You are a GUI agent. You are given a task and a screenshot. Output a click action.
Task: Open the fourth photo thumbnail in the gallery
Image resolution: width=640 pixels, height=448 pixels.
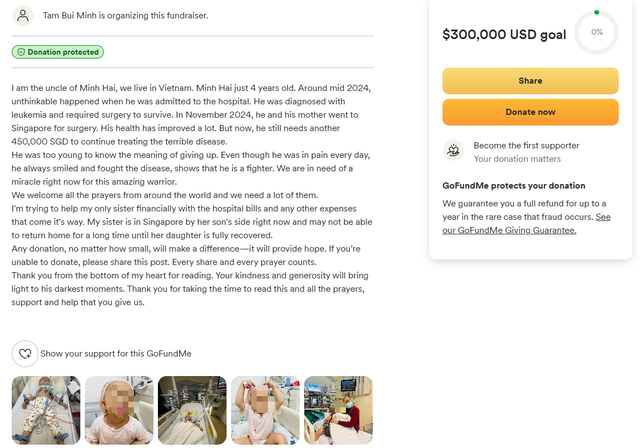[265, 409]
